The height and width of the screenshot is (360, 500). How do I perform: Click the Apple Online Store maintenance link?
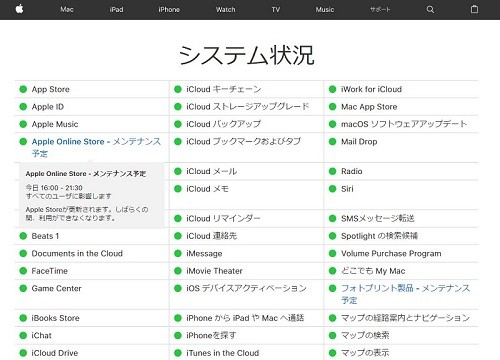click(96, 147)
